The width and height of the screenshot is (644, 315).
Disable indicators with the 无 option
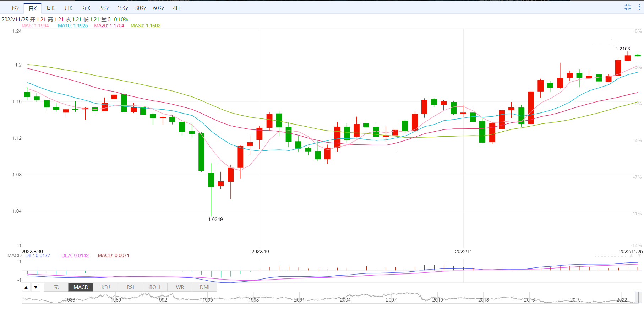pyautogui.click(x=56, y=287)
